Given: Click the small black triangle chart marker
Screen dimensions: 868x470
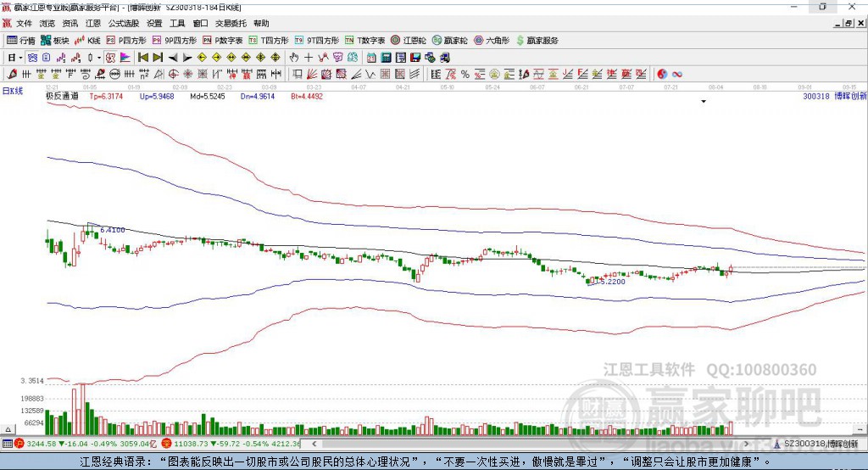Looking at the screenshot, I should tap(704, 102).
